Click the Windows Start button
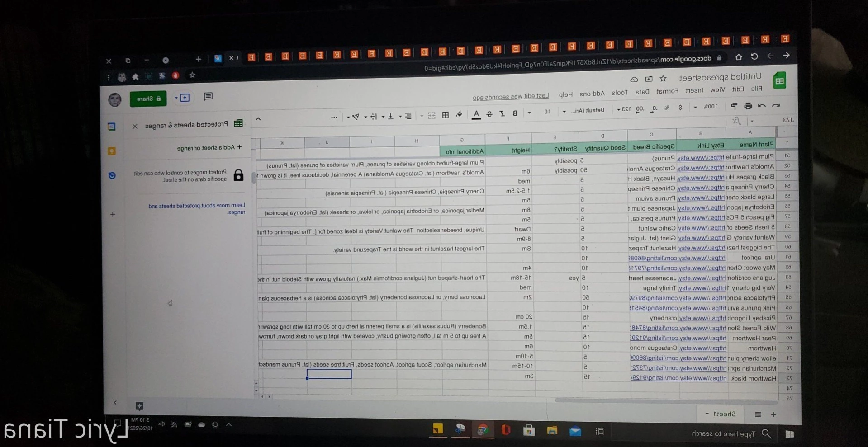 tap(790, 434)
